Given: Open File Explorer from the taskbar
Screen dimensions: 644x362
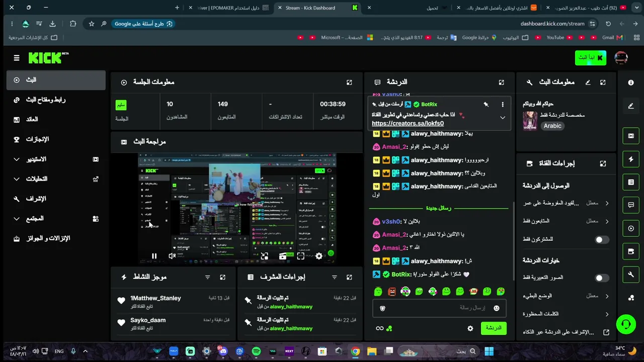Looking at the screenshot, I should 372,351.
